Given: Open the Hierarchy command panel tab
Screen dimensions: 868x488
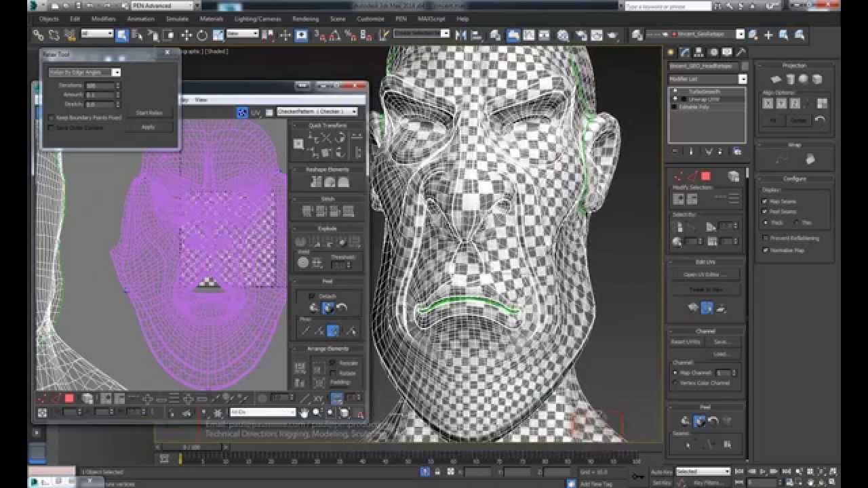Looking at the screenshot, I should [700, 52].
